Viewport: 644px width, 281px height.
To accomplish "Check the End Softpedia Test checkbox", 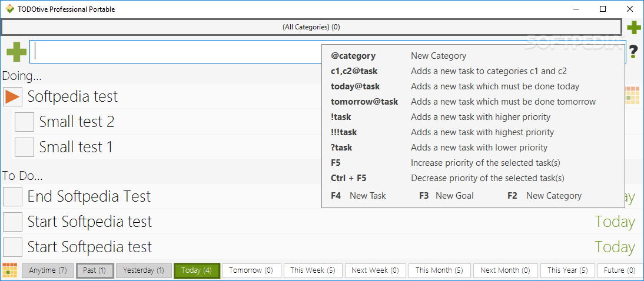I will click(x=13, y=196).
